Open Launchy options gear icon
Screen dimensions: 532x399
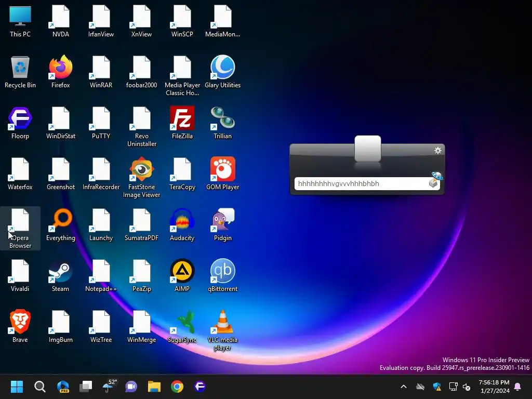(x=437, y=151)
